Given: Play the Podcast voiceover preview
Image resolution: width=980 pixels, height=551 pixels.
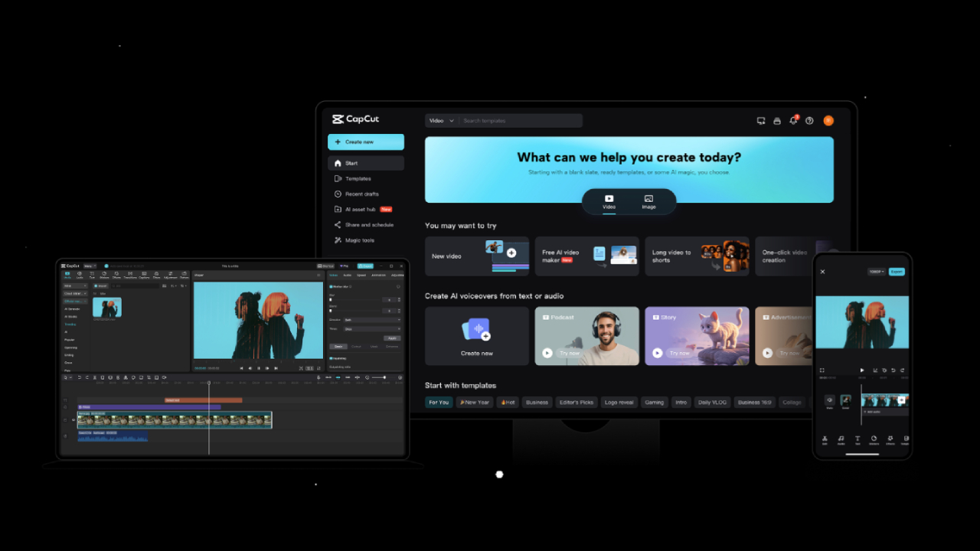Looking at the screenshot, I should click(547, 353).
